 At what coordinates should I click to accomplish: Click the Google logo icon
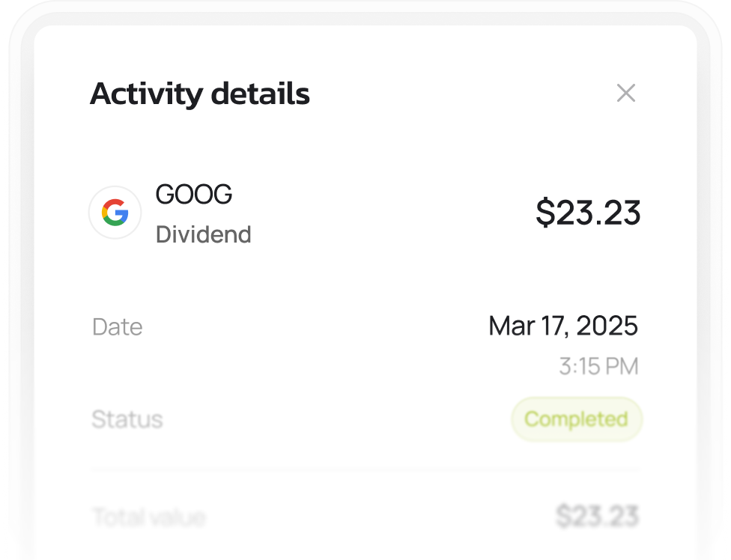tap(115, 213)
